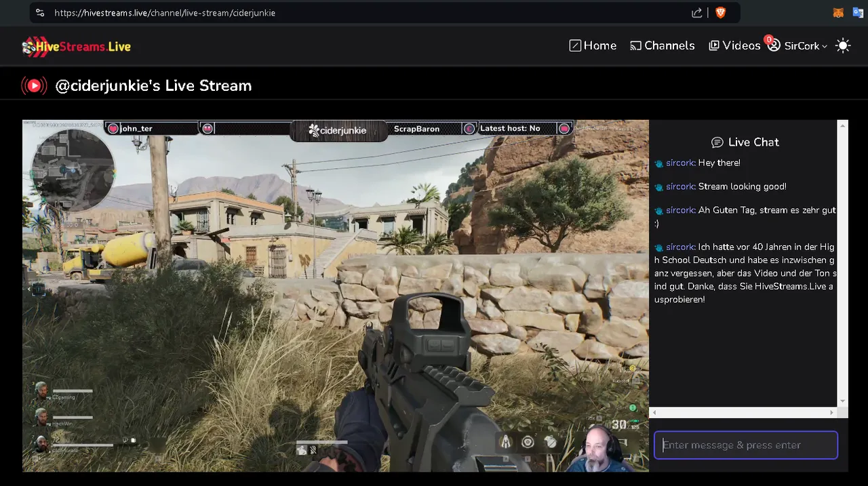Image resolution: width=868 pixels, height=486 pixels.
Task: Click the Videos play-collection icon
Action: (x=714, y=45)
